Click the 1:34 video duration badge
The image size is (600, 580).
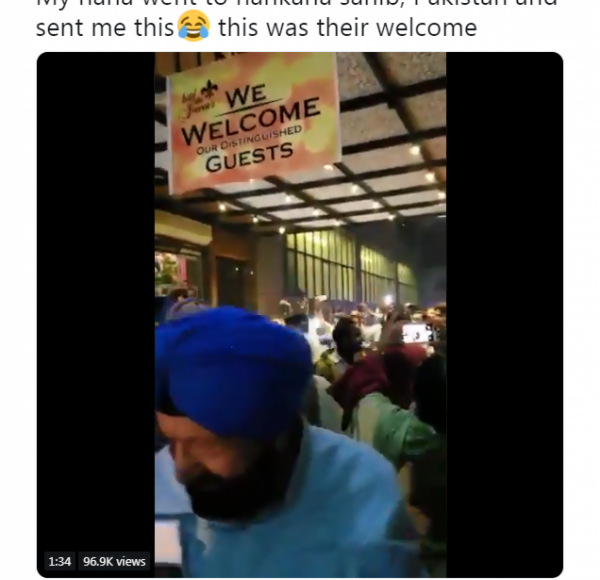[x=60, y=561]
